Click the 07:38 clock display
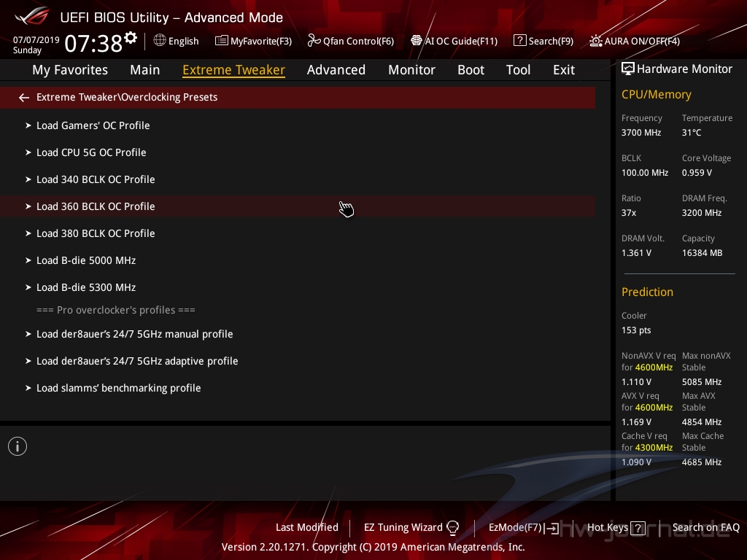 click(x=93, y=43)
